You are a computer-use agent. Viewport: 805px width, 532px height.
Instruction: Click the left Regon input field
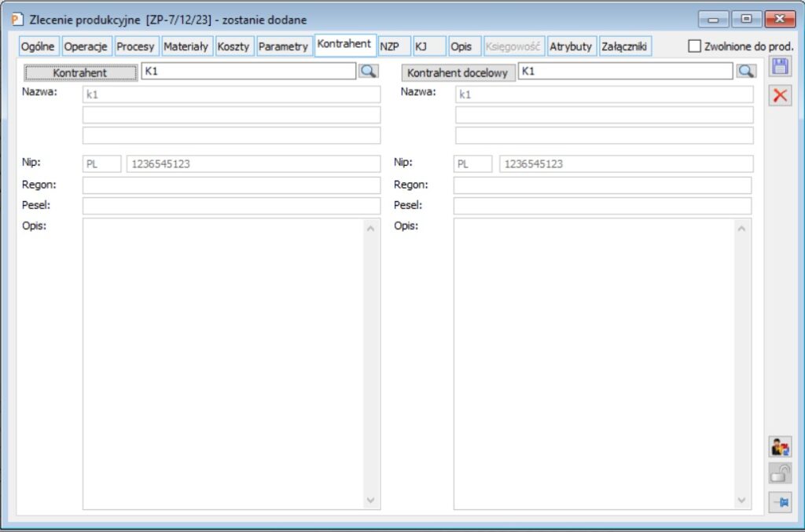point(231,185)
